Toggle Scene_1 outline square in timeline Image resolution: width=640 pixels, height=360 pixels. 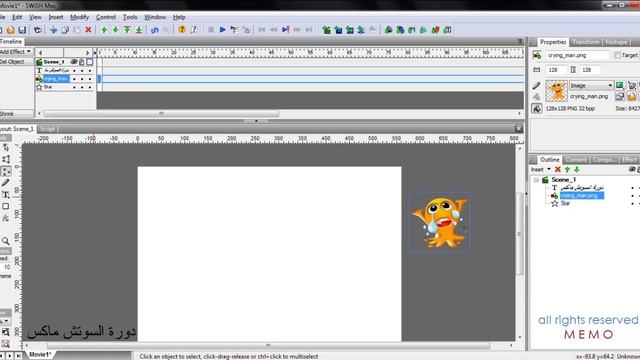[x=90, y=62]
